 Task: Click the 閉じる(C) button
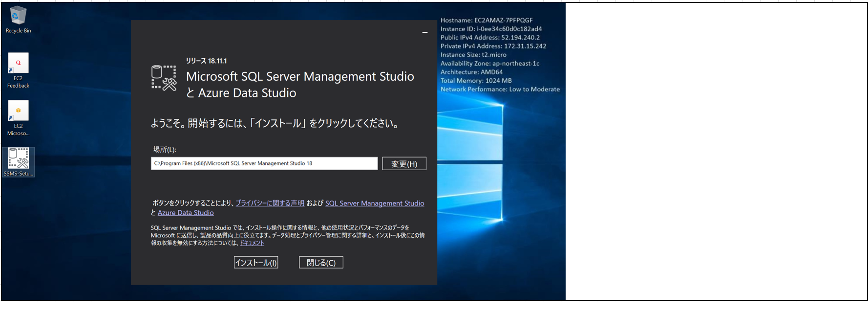pos(321,263)
